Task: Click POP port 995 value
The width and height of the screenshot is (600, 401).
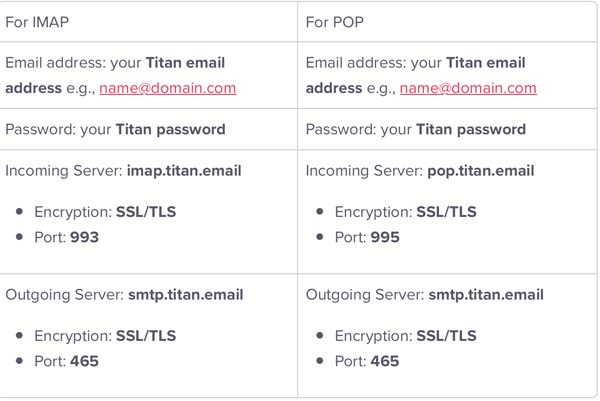Action: pos(385,237)
